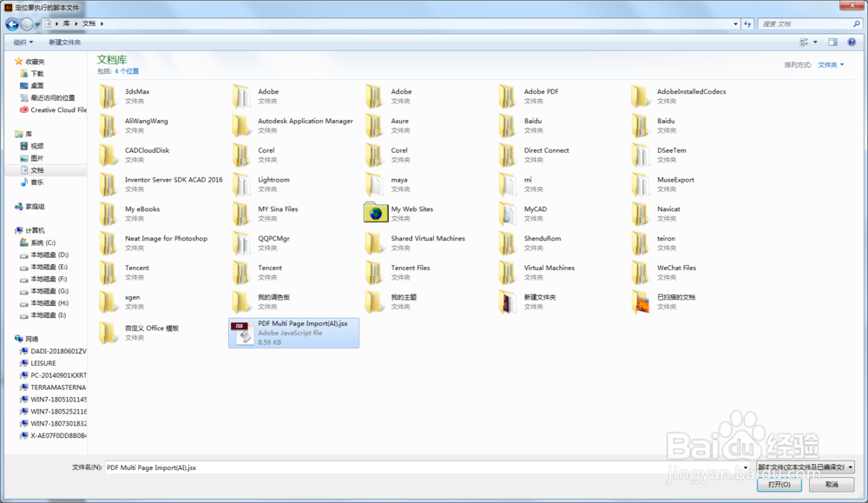Open the Adobe PDF folder icon
Image resolution: width=868 pixels, height=503 pixels.
click(x=507, y=96)
